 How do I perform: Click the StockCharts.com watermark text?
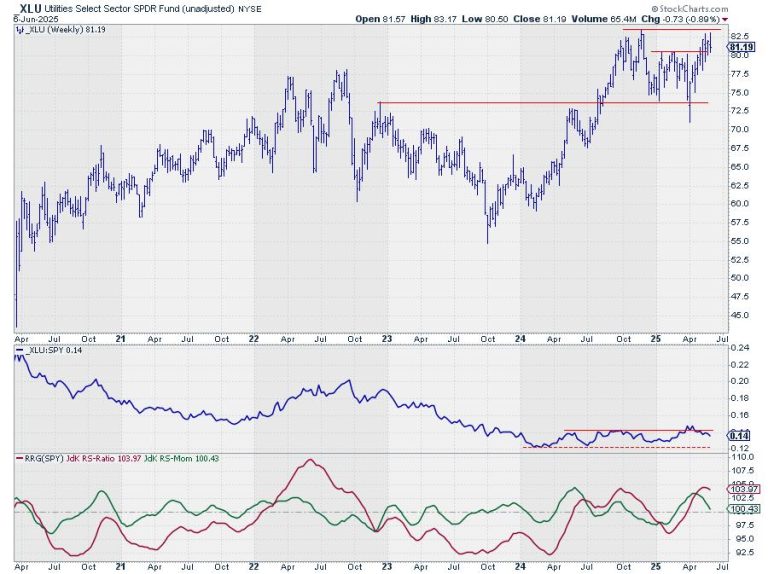pos(690,9)
